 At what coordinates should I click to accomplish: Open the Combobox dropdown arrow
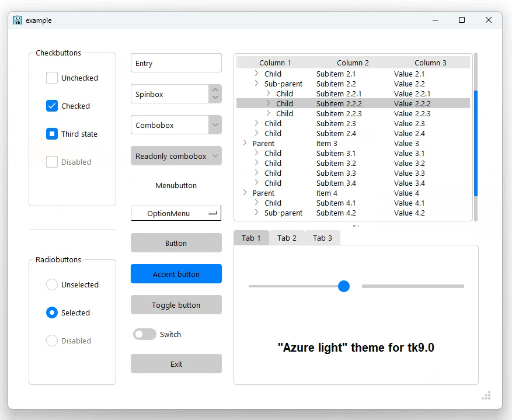click(215, 125)
